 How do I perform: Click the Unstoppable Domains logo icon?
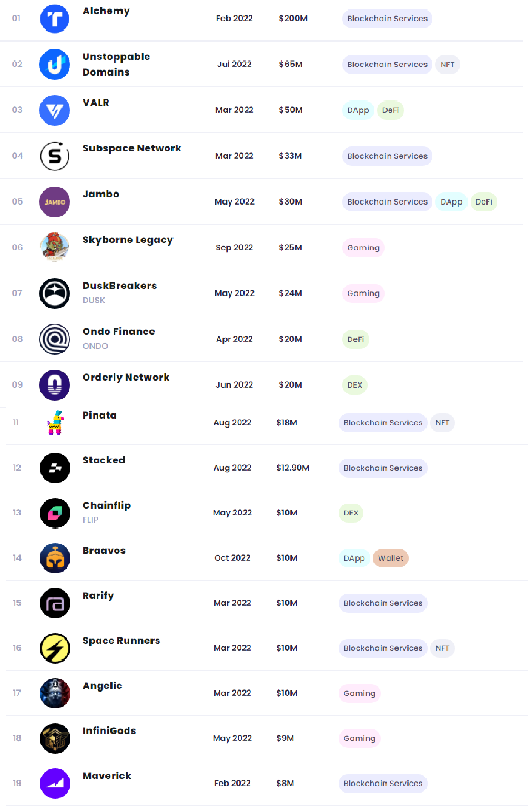click(x=55, y=65)
